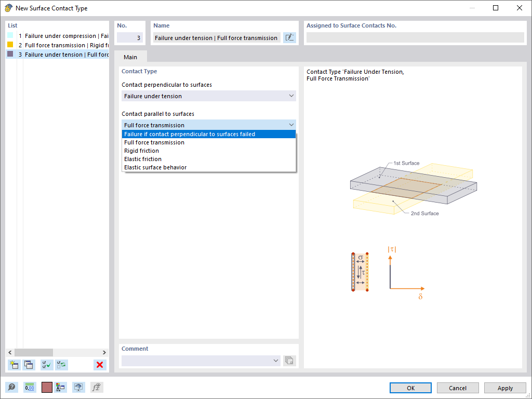Image resolution: width=532 pixels, height=399 pixels.
Task: Click the named objects color assignment icon
Action: click(61, 387)
